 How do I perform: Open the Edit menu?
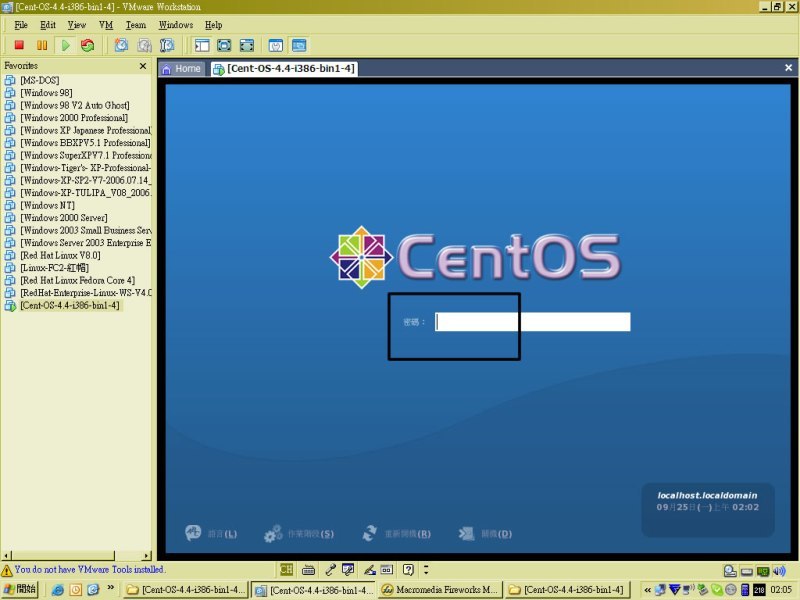[48, 24]
